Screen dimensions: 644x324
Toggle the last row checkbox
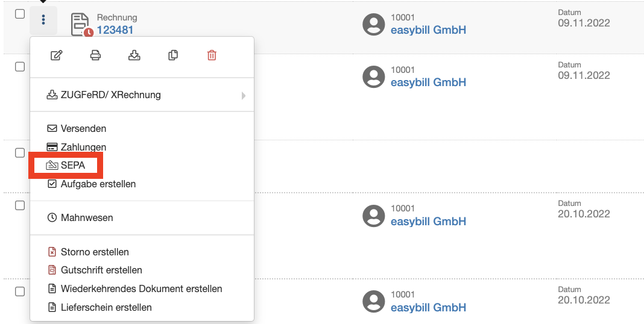tap(20, 291)
